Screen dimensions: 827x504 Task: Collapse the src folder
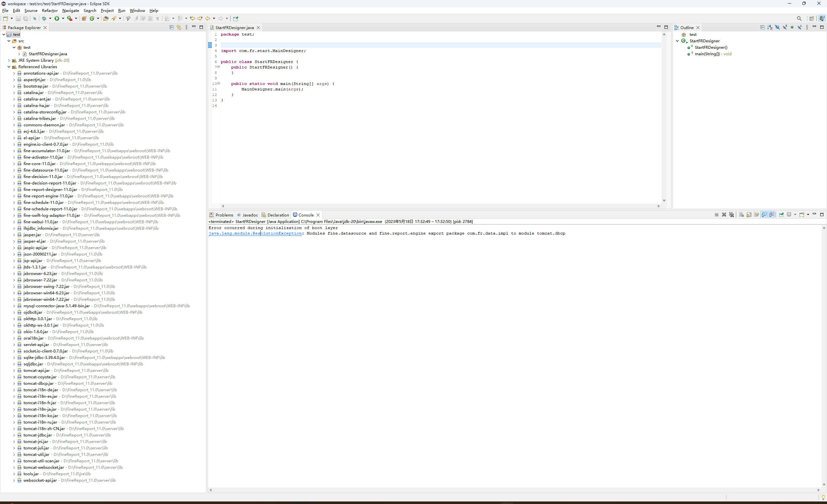click(x=9, y=41)
